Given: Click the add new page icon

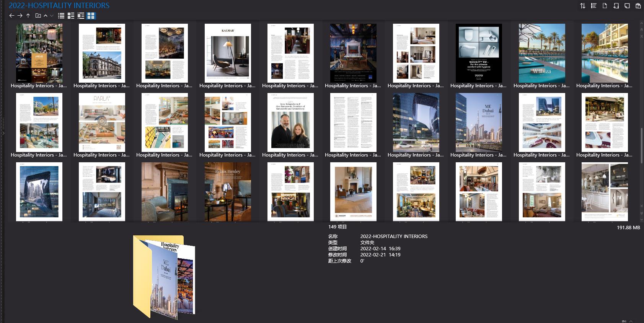Looking at the screenshot, I should [616, 6].
